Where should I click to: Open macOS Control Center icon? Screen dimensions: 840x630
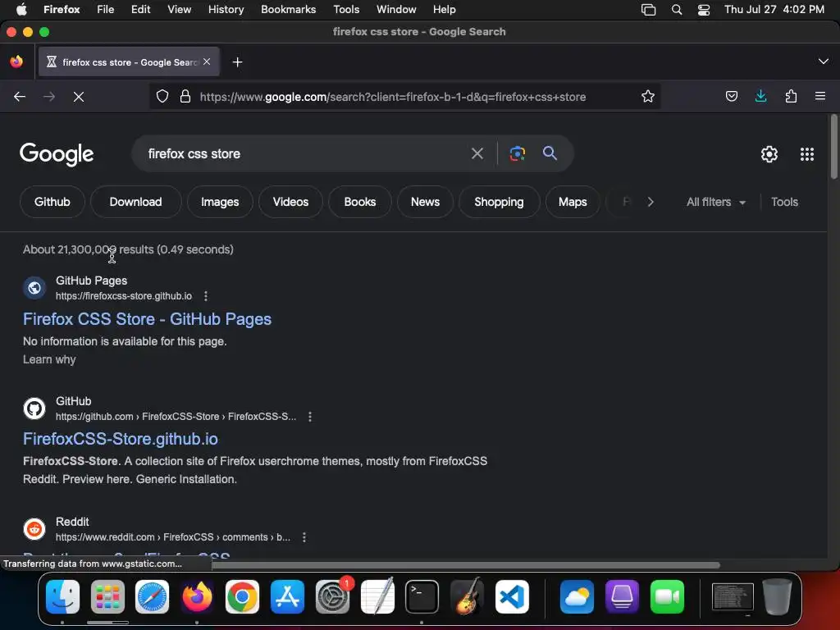tap(703, 10)
